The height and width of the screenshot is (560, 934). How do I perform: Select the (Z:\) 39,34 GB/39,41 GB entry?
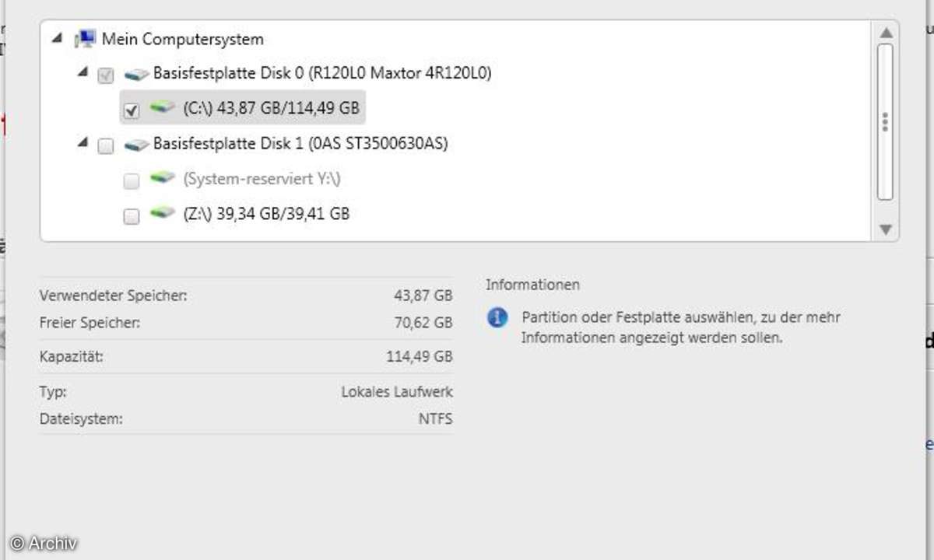tap(266, 213)
